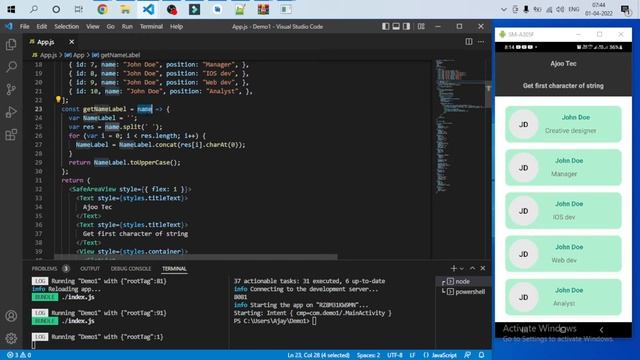Click Ln 23, Col 28 status item
Image resolution: width=640 pixels, height=360 pixels.
[x=318, y=355]
